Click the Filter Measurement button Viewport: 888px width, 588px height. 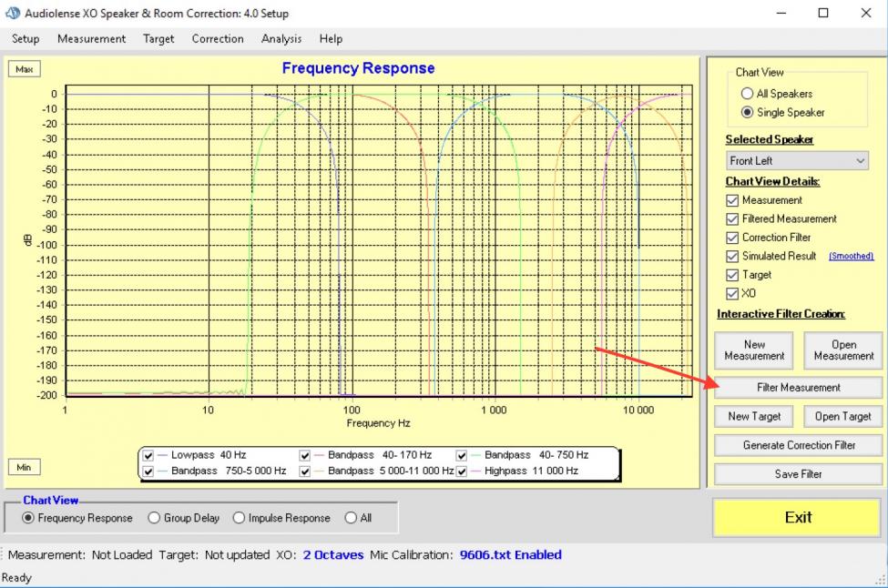click(799, 388)
